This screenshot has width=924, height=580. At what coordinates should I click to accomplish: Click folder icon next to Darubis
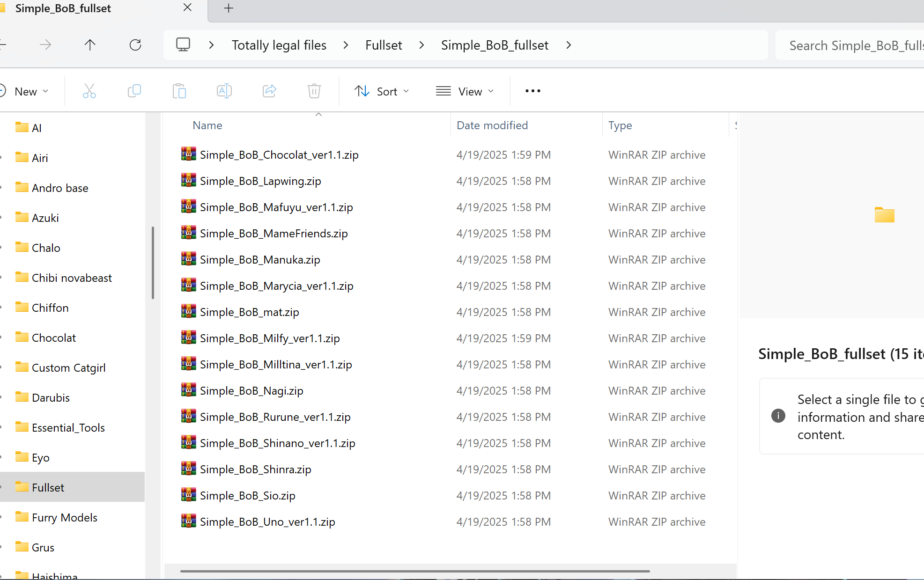22,396
